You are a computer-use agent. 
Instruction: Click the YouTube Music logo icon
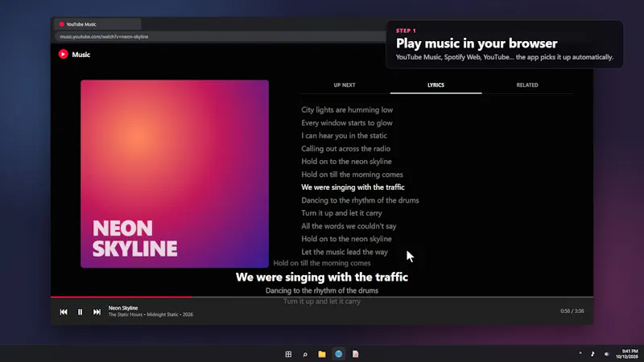[x=64, y=54]
